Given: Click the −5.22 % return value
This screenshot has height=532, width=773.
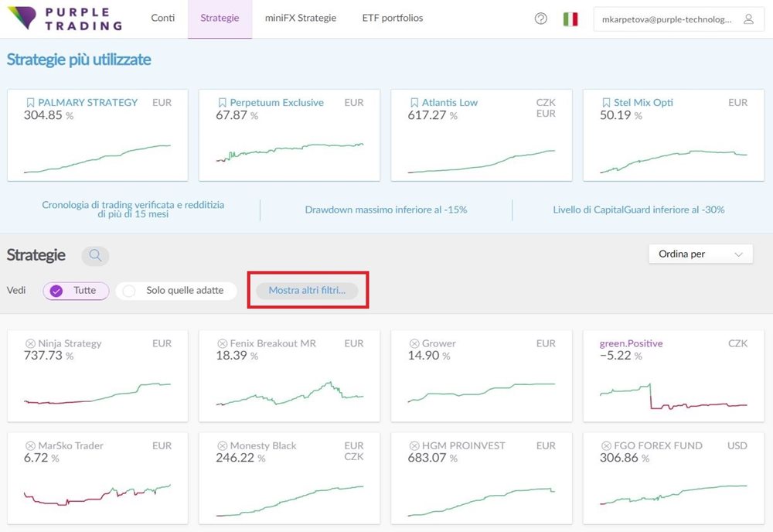Looking at the screenshot, I should (621, 356).
